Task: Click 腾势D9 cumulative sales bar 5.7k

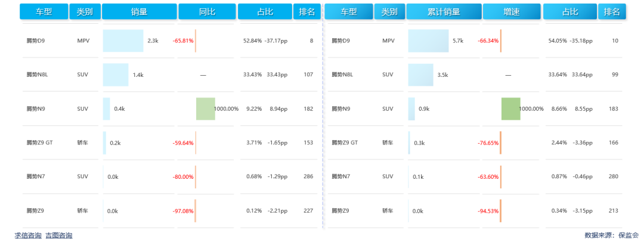Action: point(428,41)
